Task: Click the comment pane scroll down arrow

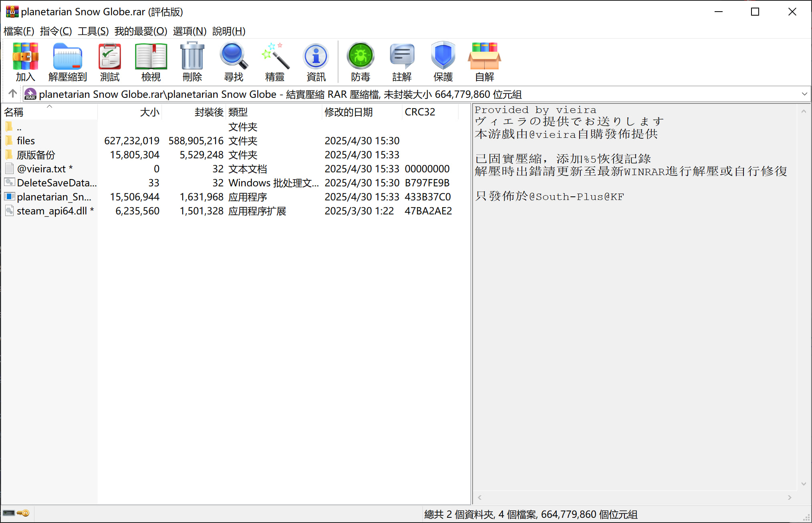Action: pyautogui.click(x=803, y=484)
